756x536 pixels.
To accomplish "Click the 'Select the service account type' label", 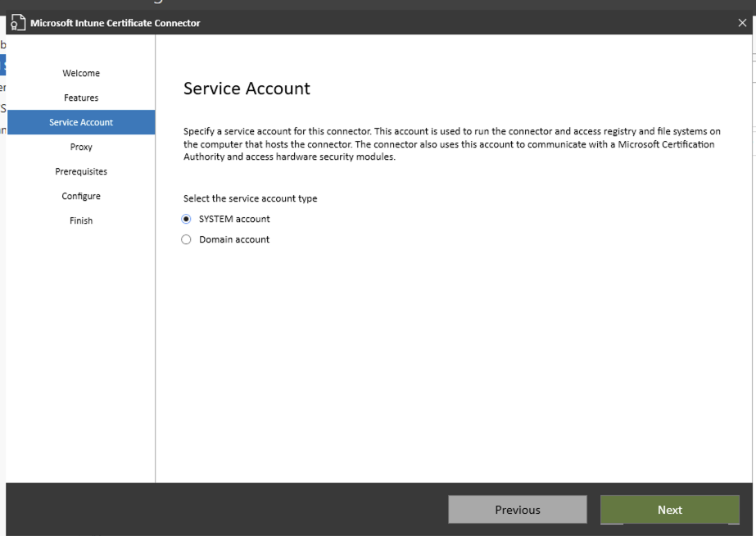I will (x=251, y=199).
